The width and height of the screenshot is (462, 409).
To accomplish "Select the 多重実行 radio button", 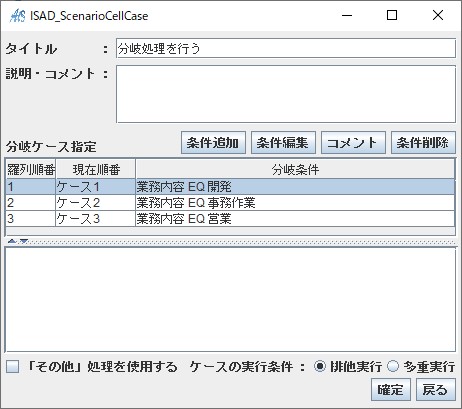I will point(393,366).
